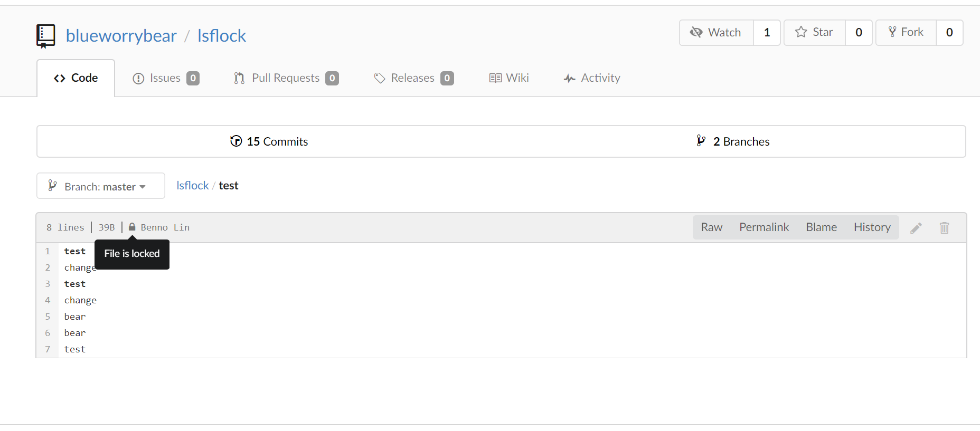Click the trash delete file icon
The image size is (980, 431).
[x=945, y=228]
